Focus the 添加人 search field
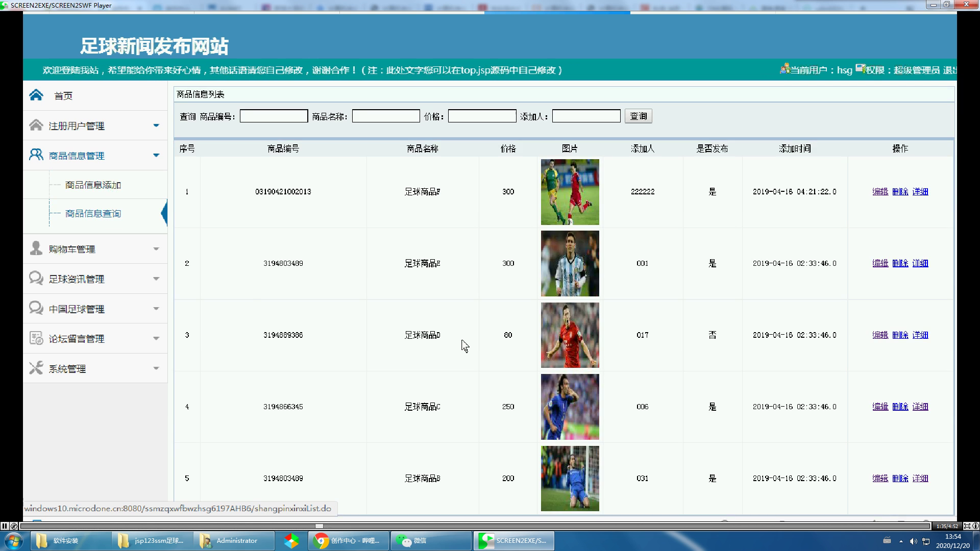This screenshot has width=980, height=551. (x=586, y=116)
